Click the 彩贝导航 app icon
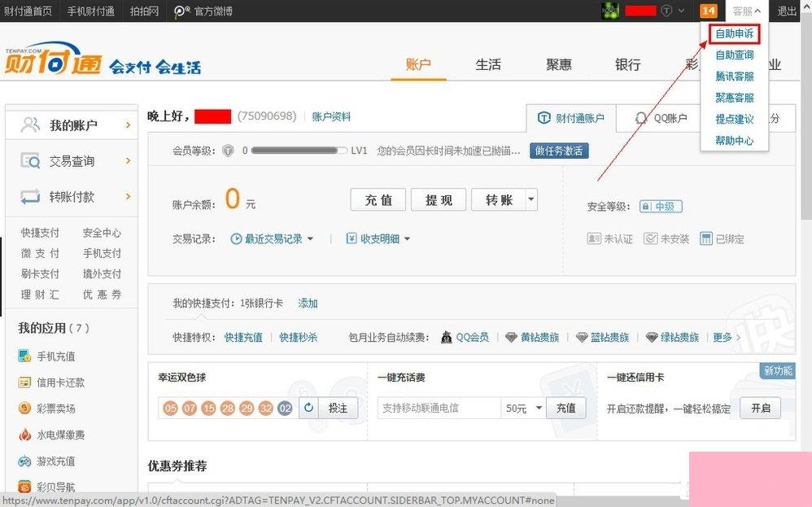This screenshot has height=507, width=812. 24,487
